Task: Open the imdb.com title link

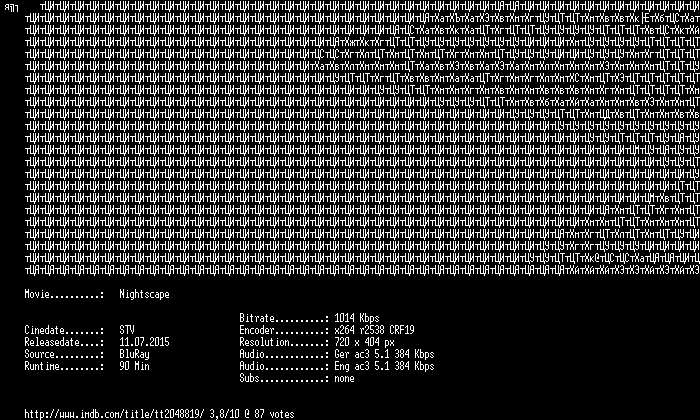Action: pos(114,414)
